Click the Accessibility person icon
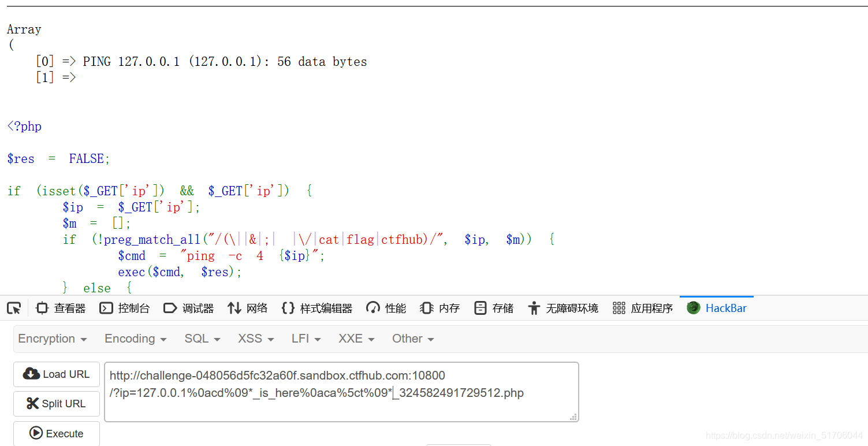The width and height of the screenshot is (868, 446). click(x=534, y=309)
